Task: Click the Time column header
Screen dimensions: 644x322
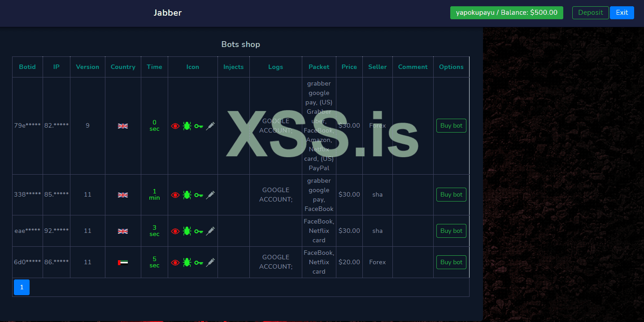Action: [154, 67]
